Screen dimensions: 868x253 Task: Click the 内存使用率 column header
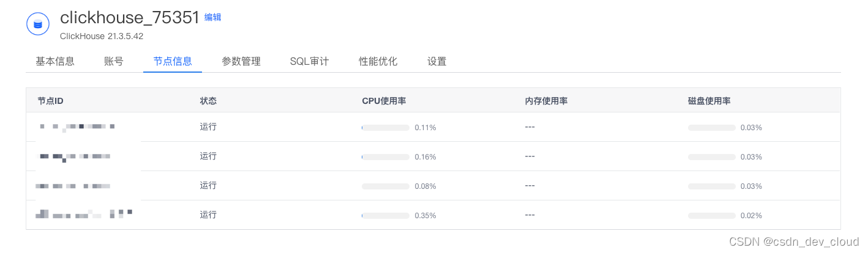[x=546, y=100]
